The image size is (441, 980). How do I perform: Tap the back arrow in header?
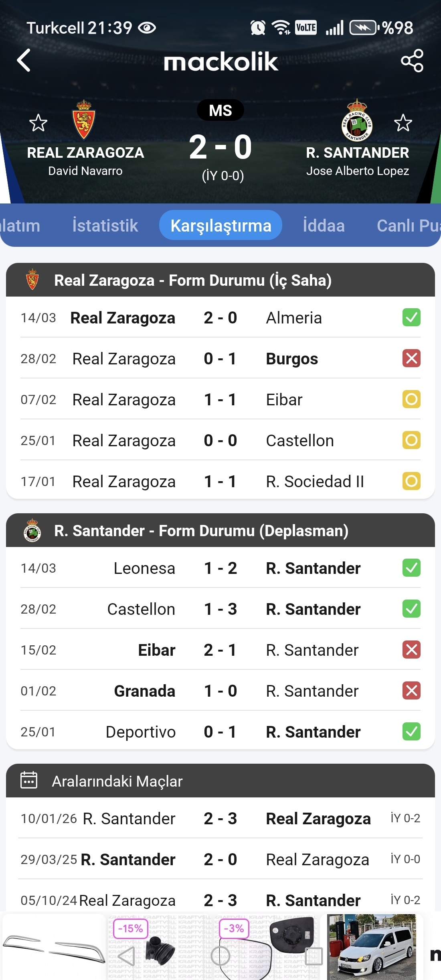[x=24, y=61]
